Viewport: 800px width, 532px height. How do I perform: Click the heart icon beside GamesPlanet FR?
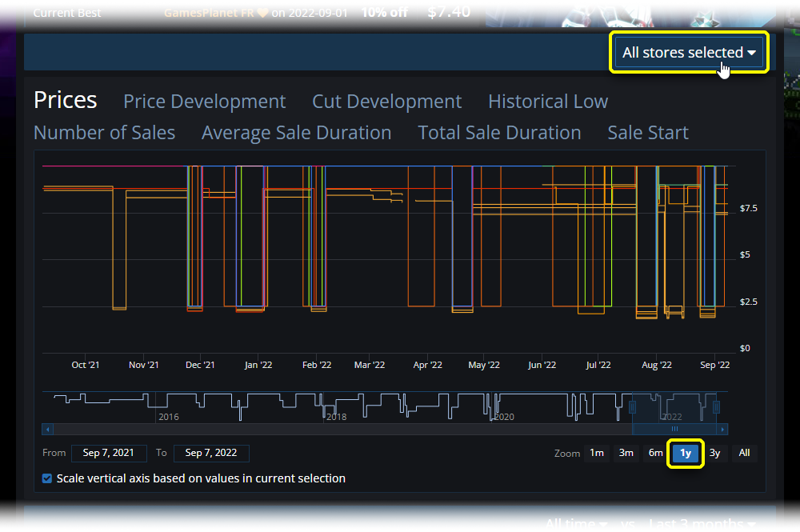pyautogui.click(x=263, y=13)
